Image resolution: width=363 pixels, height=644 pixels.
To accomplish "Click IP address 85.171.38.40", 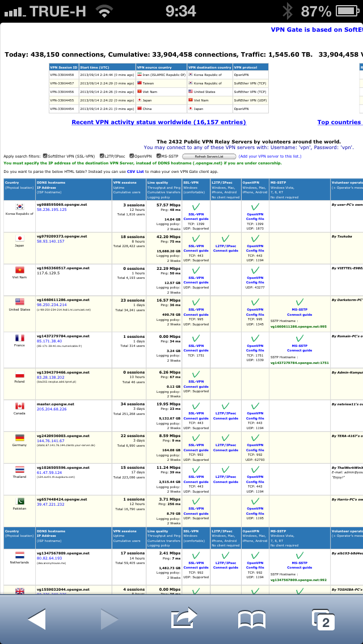I will point(50,341).
